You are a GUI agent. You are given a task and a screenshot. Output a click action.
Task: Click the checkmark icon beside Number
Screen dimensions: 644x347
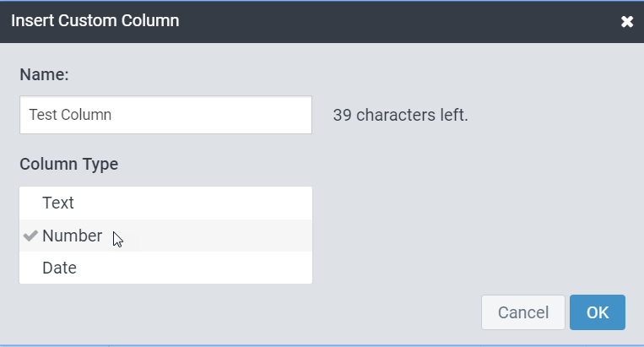(31, 236)
